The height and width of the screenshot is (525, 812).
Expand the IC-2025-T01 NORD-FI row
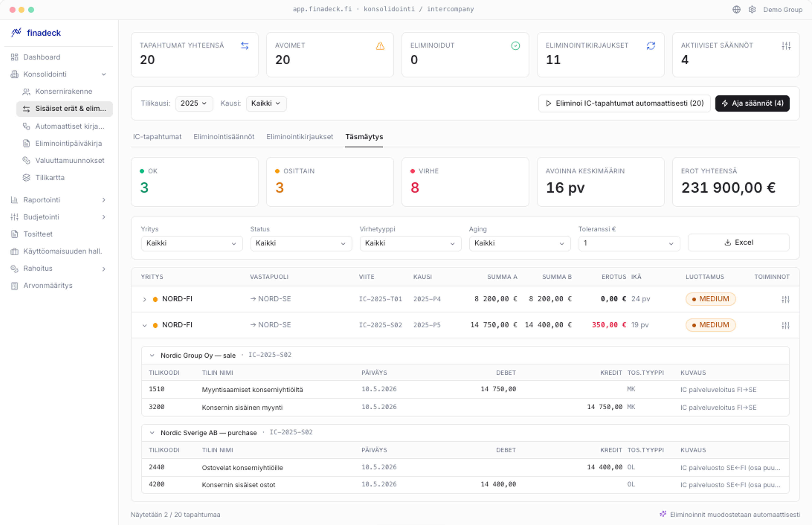coord(145,299)
